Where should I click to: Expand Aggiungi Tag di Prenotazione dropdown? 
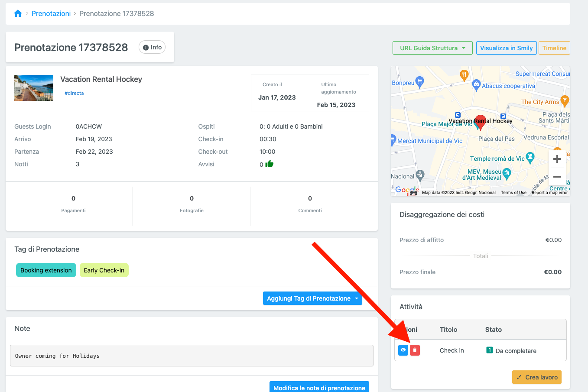tap(357, 298)
